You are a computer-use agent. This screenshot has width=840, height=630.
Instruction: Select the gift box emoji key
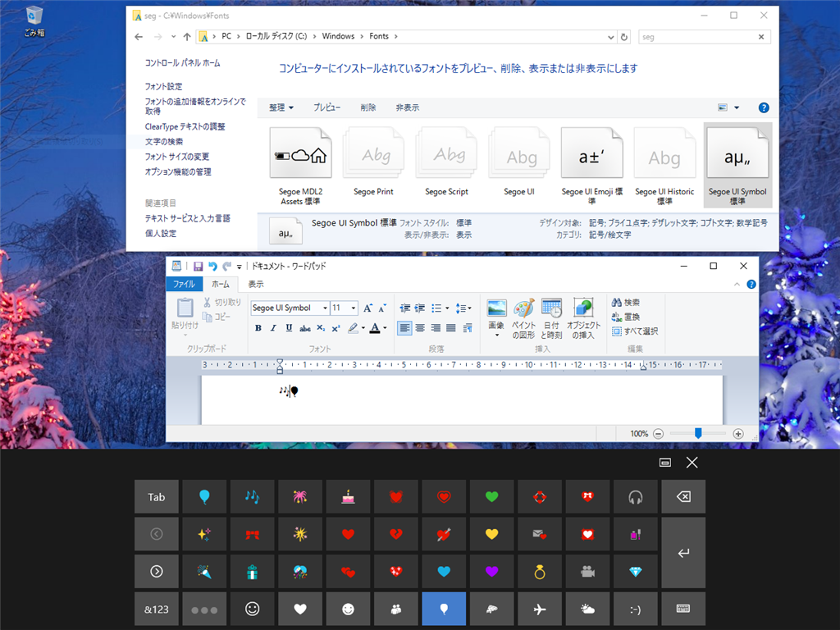pyautogui.click(x=253, y=572)
